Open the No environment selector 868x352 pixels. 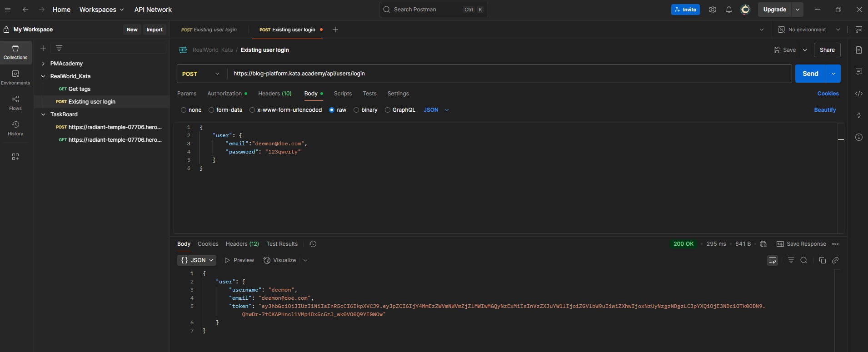click(x=809, y=30)
